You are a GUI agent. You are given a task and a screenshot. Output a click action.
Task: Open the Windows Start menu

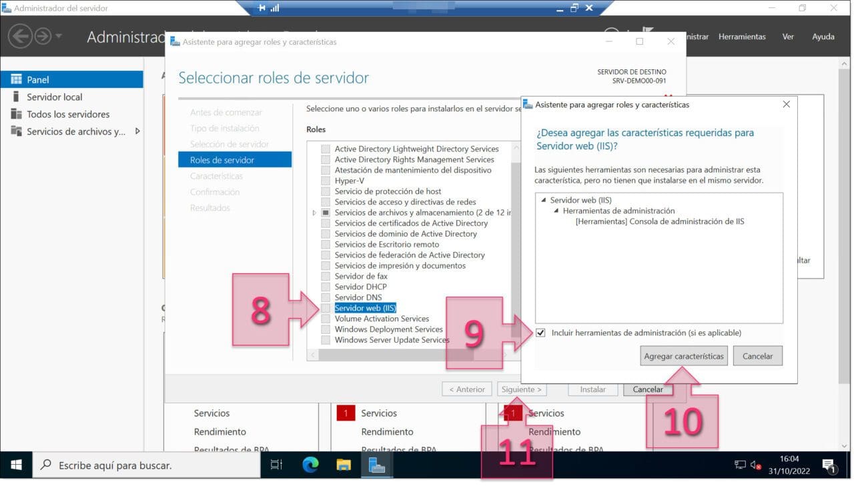tap(16, 465)
